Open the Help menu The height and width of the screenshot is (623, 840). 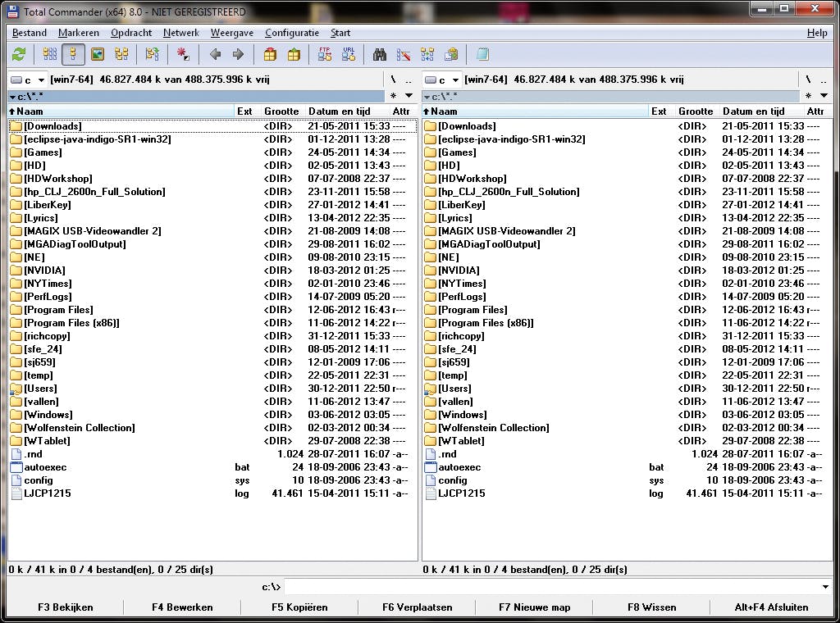pyautogui.click(x=817, y=33)
